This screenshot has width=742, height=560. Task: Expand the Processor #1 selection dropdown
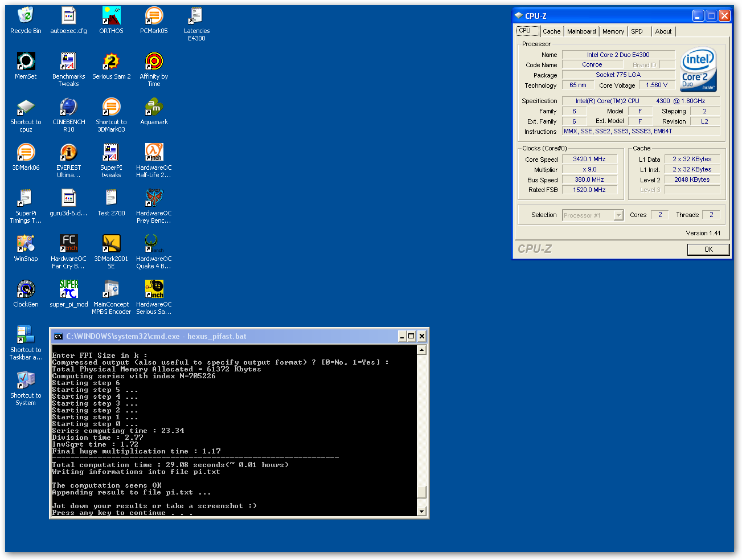click(618, 215)
